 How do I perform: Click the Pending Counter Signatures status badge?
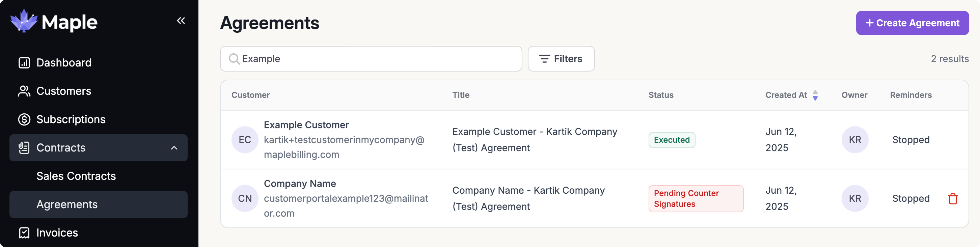coord(696,198)
